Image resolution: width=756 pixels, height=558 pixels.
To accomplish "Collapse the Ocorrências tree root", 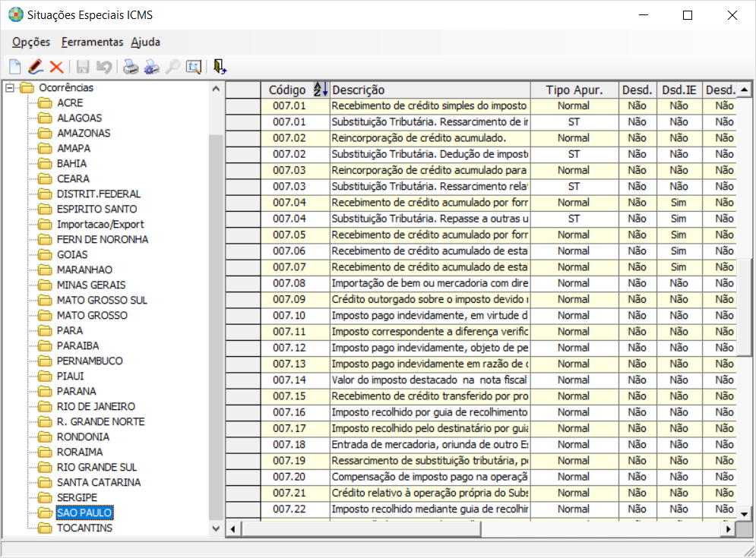I will (10, 88).
